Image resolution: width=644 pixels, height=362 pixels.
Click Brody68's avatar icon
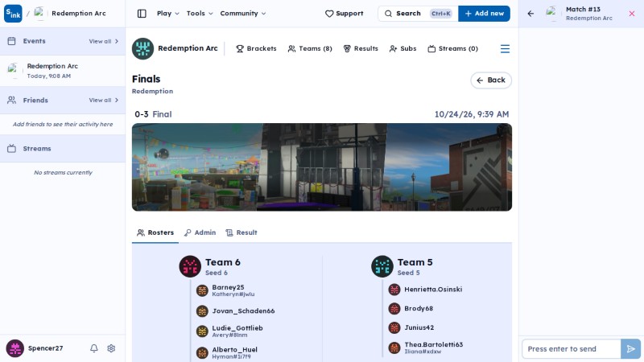(x=394, y=308)
